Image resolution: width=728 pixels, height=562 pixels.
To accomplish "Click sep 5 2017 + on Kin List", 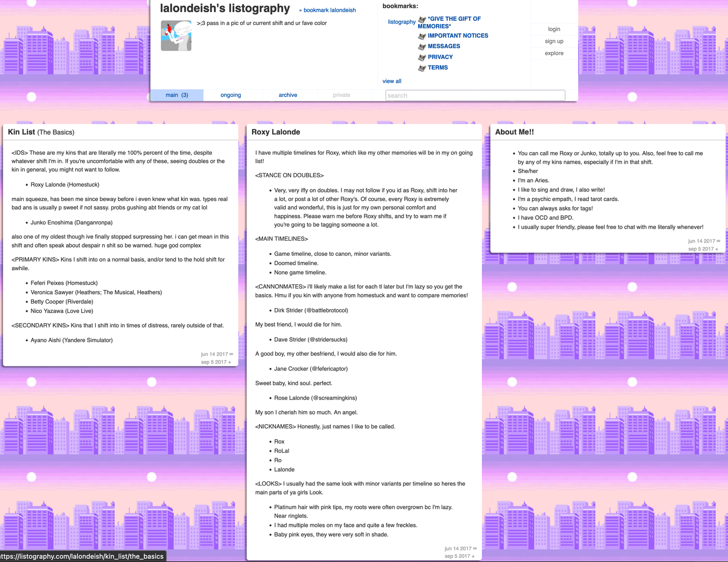I will click(x=216, y=362).
